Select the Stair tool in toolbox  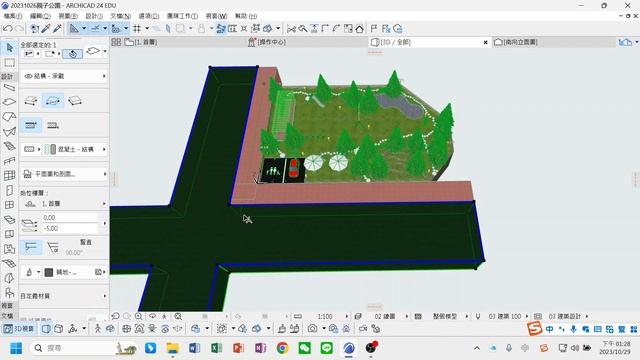point(9,146)
